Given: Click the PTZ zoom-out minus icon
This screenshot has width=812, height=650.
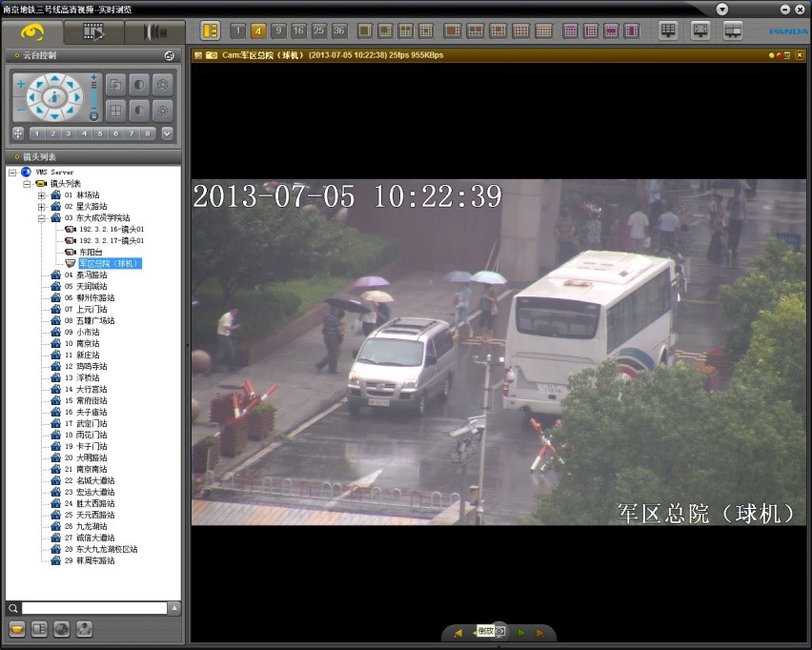Looking at the screenshot, I should pos(21,112).
